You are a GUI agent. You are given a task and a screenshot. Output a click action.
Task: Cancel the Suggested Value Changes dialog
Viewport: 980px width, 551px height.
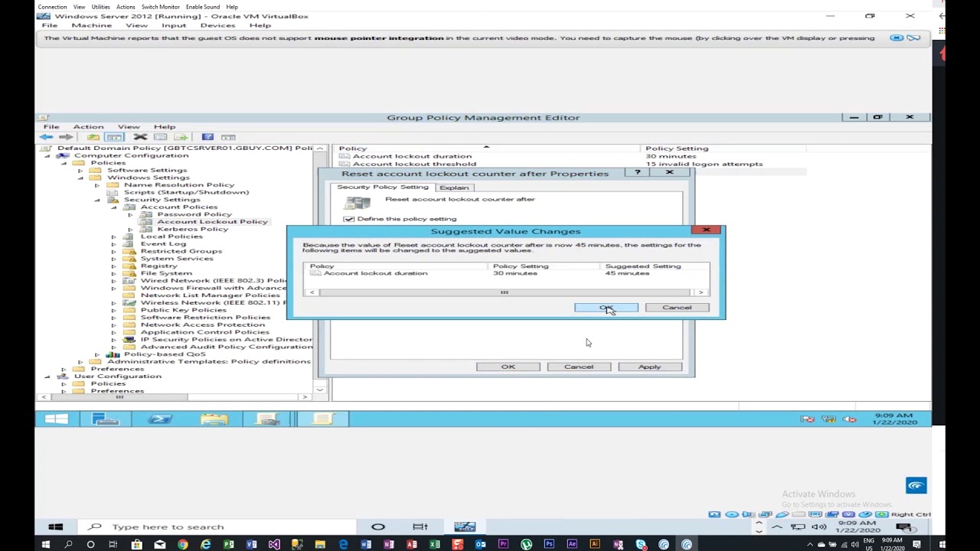point(677,308)
